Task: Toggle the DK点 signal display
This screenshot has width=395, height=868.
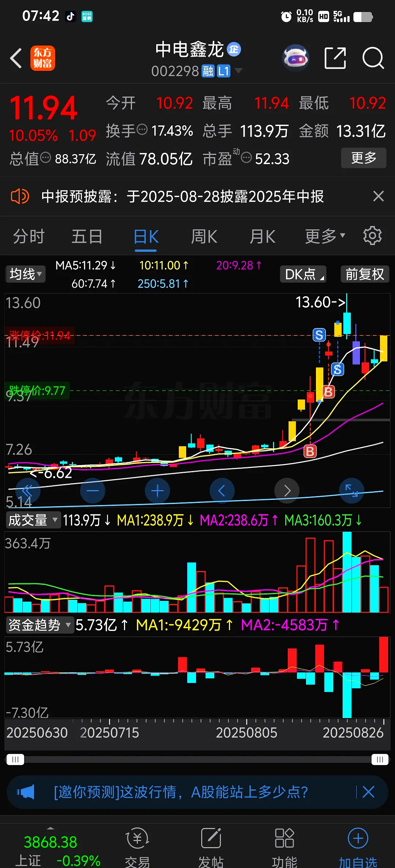Action: click(x=303, y=274)
